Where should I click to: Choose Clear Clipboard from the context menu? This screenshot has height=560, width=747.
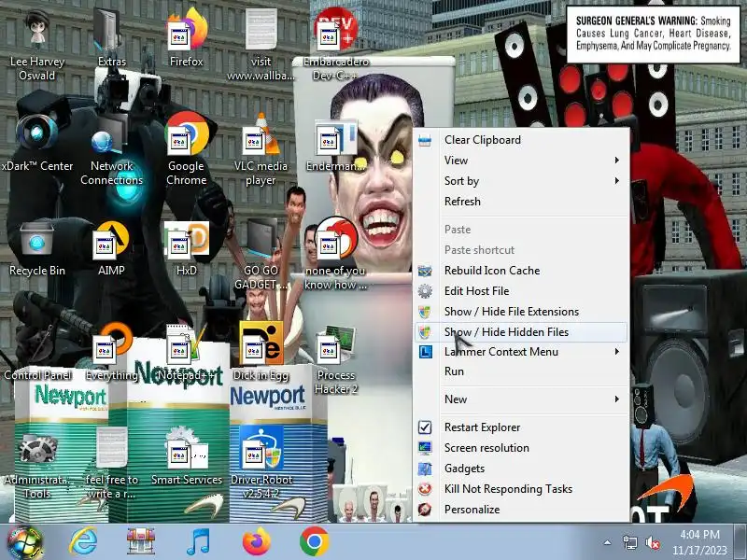pos(522,139)
